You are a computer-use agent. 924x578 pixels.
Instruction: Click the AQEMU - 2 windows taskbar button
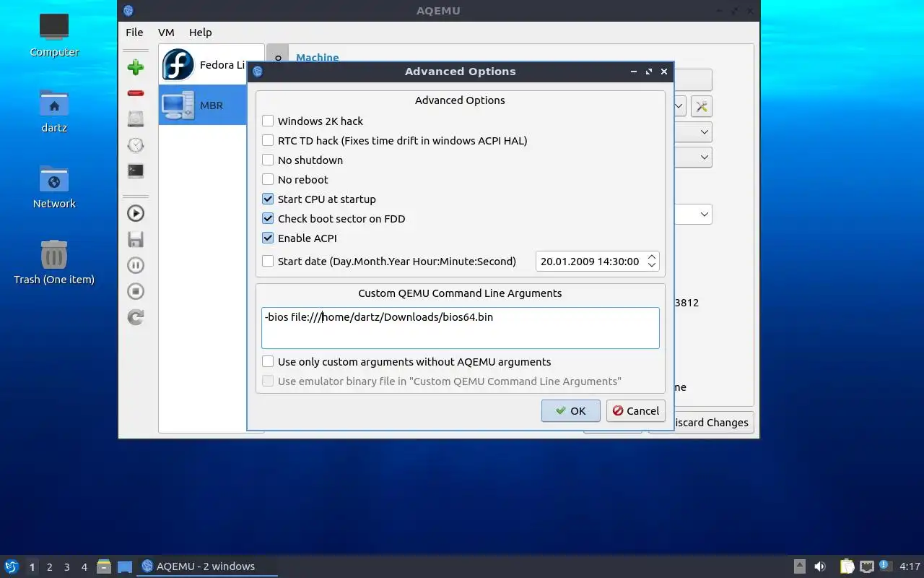point(207,566)
